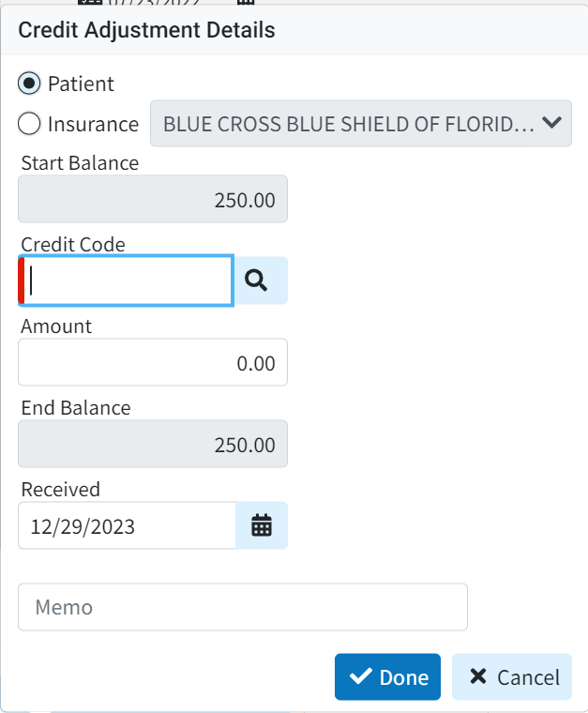Click the End Balance field
This screenshot has height=713, width=588.
coord(153,444)
